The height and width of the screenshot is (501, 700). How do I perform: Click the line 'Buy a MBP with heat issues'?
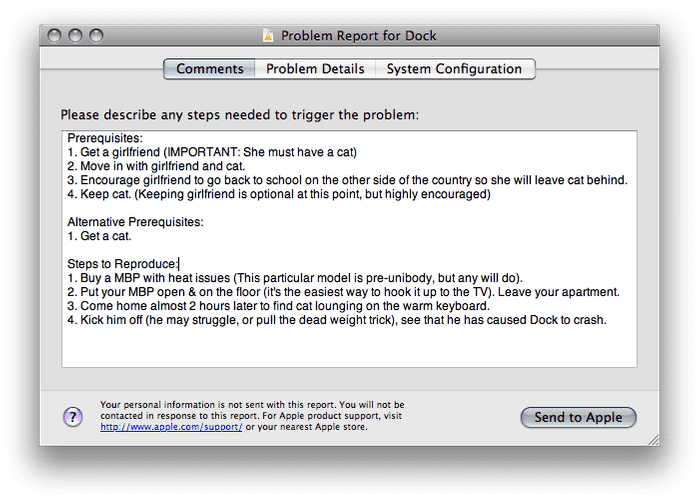point(295,278)
